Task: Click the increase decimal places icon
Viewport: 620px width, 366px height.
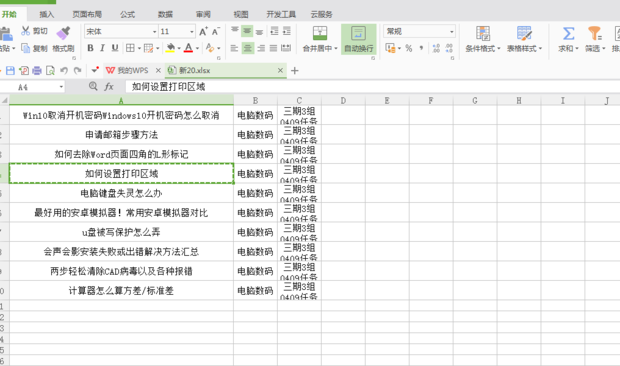Action: coord(436,48)
